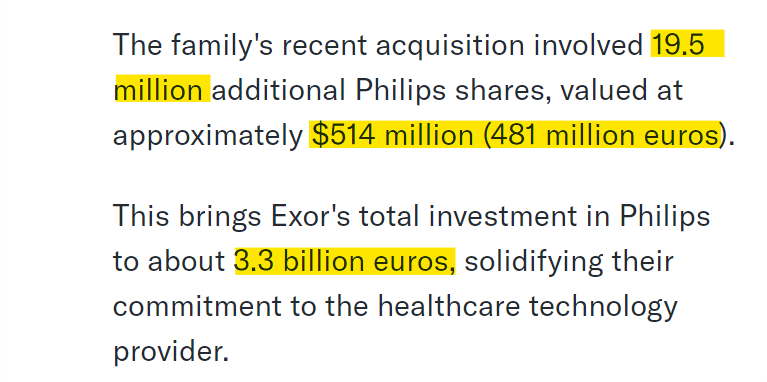Click the word "involved" in first line
Viewport: 767px width, 382px height.
coord(588,45)
